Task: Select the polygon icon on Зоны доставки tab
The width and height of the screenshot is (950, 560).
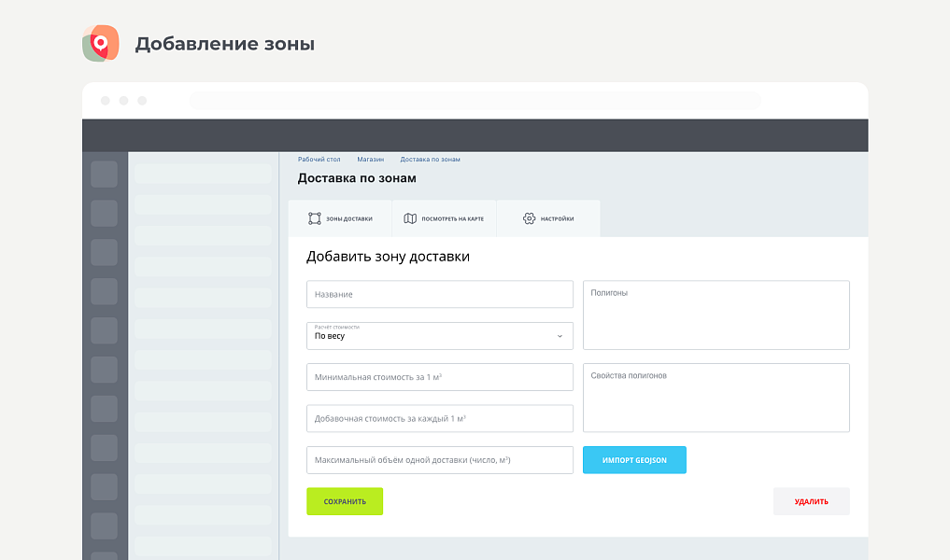Action: [x=317, y=217]
